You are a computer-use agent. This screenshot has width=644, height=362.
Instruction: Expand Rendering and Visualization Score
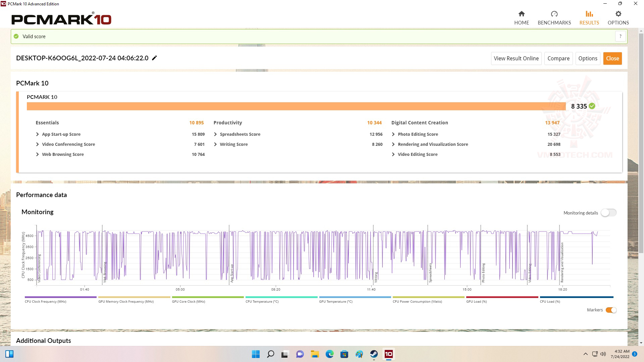tap(393, 144)
